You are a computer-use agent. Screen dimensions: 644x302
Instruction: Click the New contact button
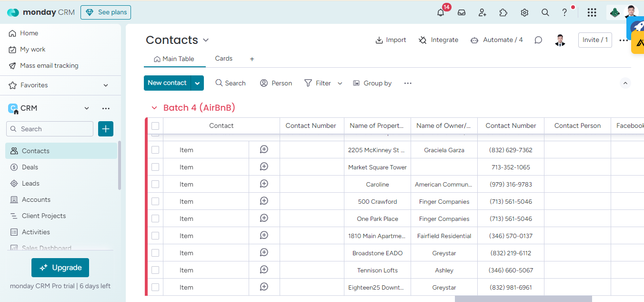tap(167, 83)
